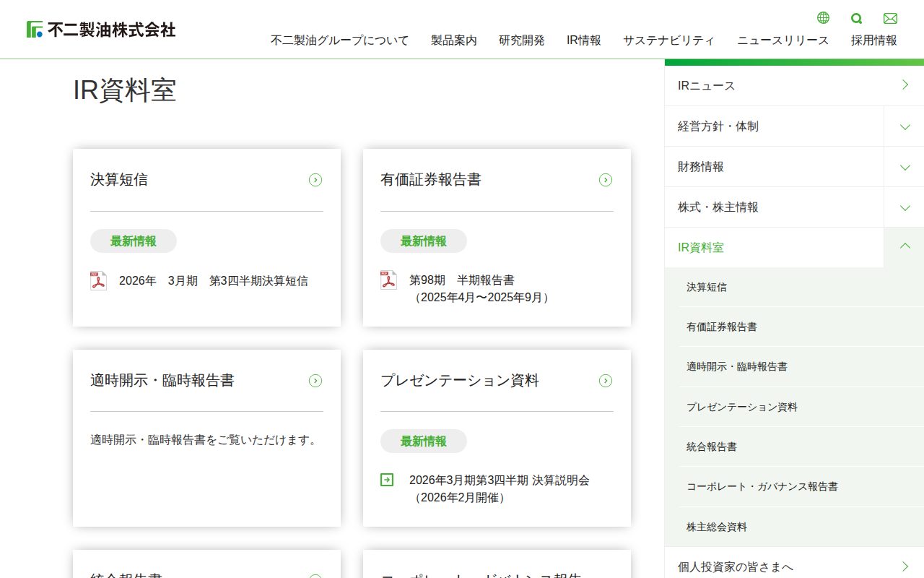
Task: Go to 経営方針・体制 sidebar link
Action: [774, 126]
